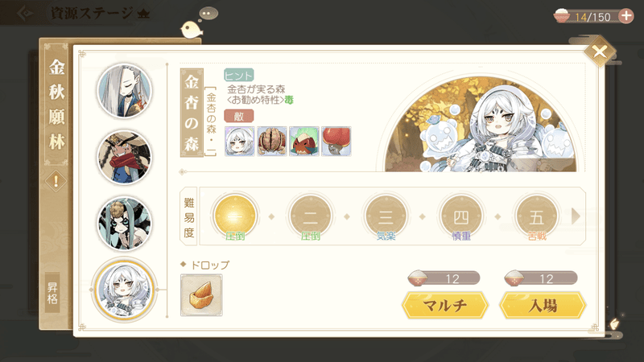The image size is (644, 362).
Task: Select difficulty 三 labeled 気楽
Action: pyautogui.click(x=386, y=216)
